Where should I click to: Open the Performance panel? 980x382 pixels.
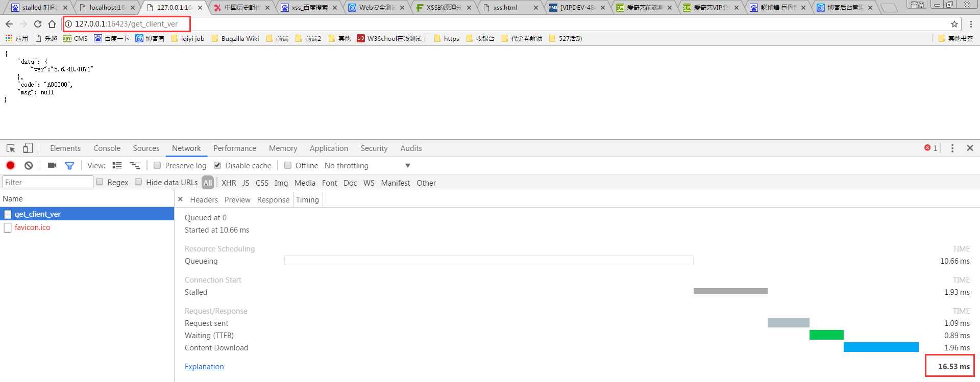(x=235, y=148)
